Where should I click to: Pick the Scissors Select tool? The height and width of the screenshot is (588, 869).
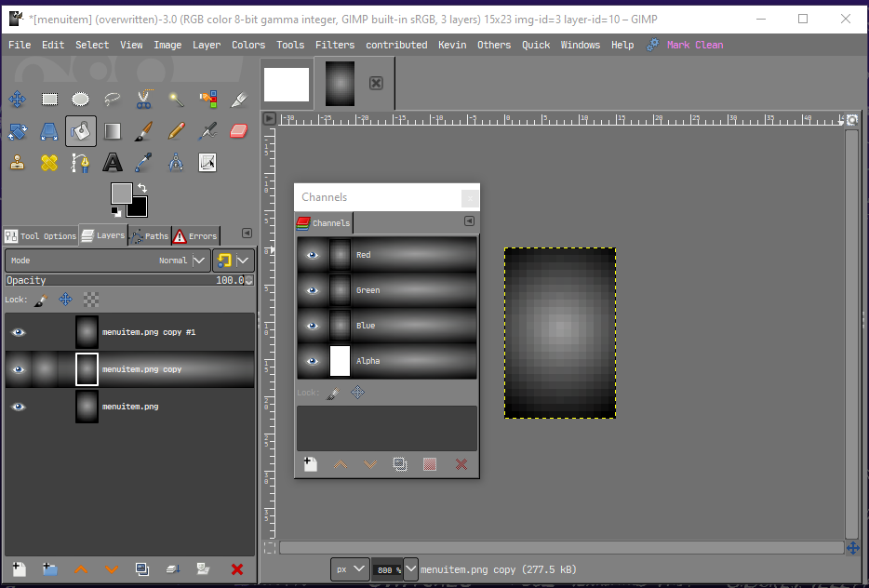click(x=144, y=99)
